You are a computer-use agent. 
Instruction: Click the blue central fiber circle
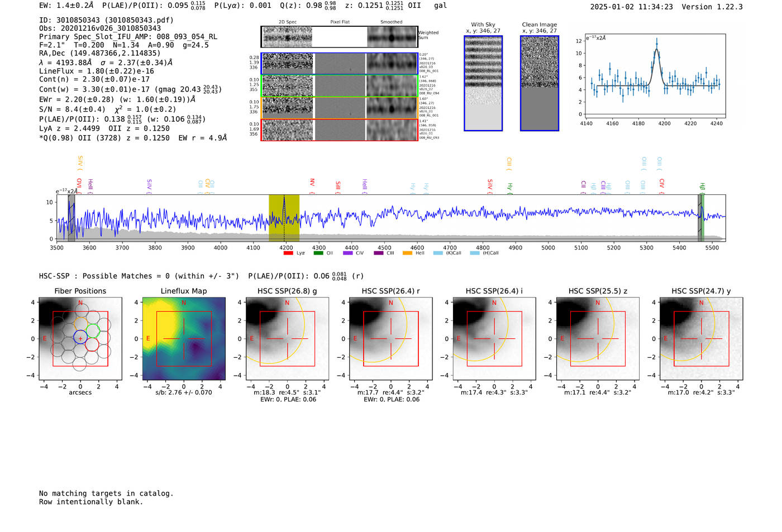80,338
